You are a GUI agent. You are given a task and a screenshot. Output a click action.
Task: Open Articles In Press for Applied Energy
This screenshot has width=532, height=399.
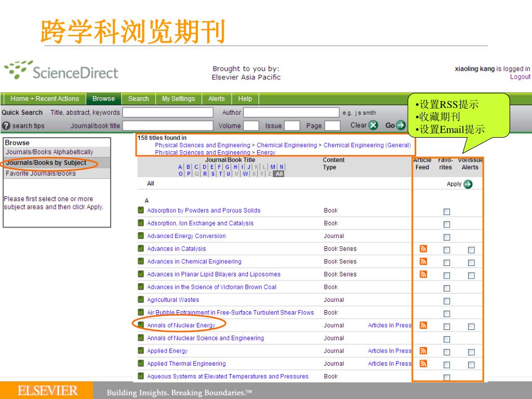tap(390, 351)
